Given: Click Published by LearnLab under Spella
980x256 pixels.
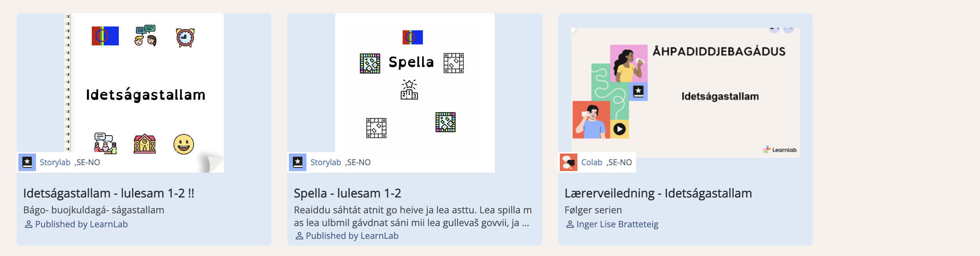Looking at the screenshot, I should [x=352, y=236].
